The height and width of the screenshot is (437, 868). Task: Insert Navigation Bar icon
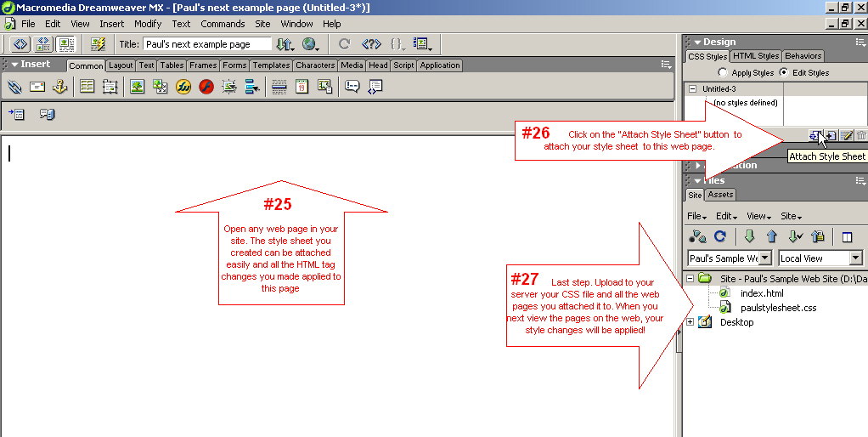(x=252, y=87)
